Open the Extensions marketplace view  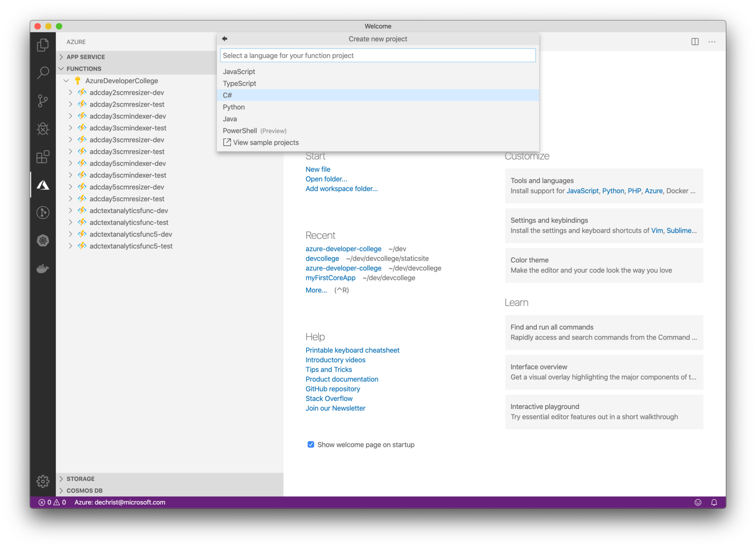coord(42,157)
